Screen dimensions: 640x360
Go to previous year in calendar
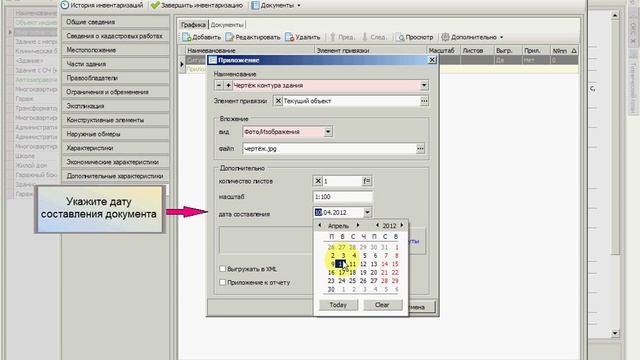(x=377, y=225)
